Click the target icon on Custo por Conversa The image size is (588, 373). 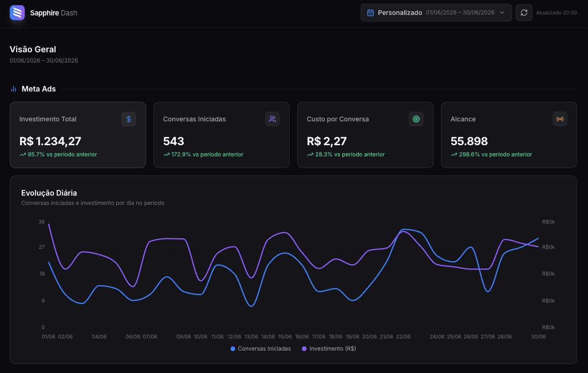pos(416,119)
